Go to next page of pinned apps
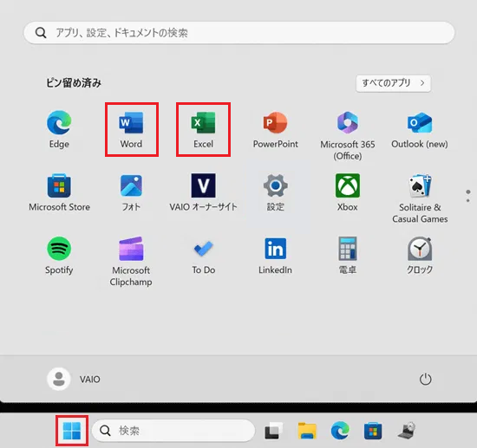This screenshot has height=448, width=477. coord(467,200)
